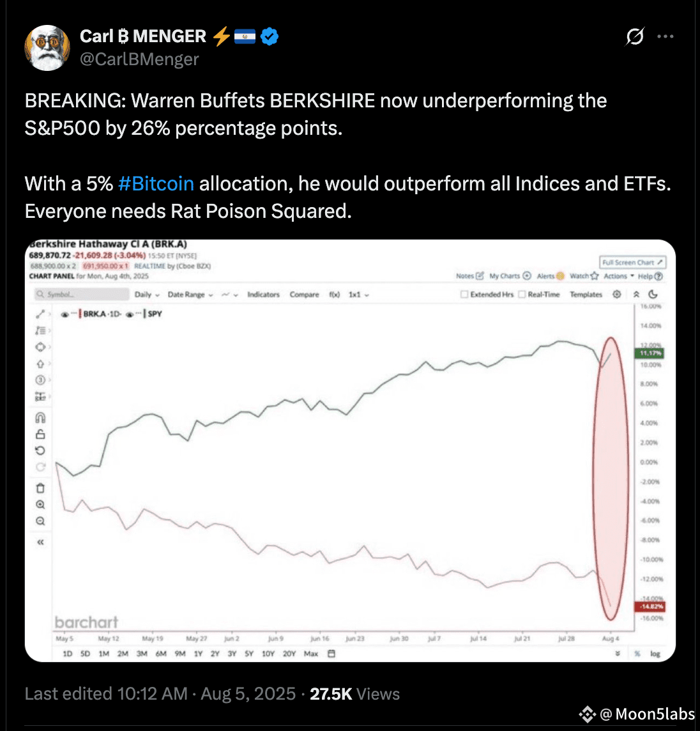This screenshot has height=731, width=700.
Task: Select the chart magnet snap tool
Action: pos(40,418)
